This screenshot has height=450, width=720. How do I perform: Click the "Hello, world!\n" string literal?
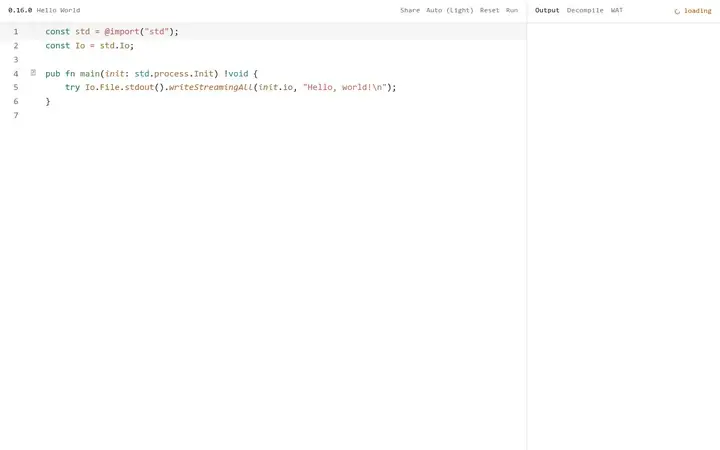click(344, 87)
